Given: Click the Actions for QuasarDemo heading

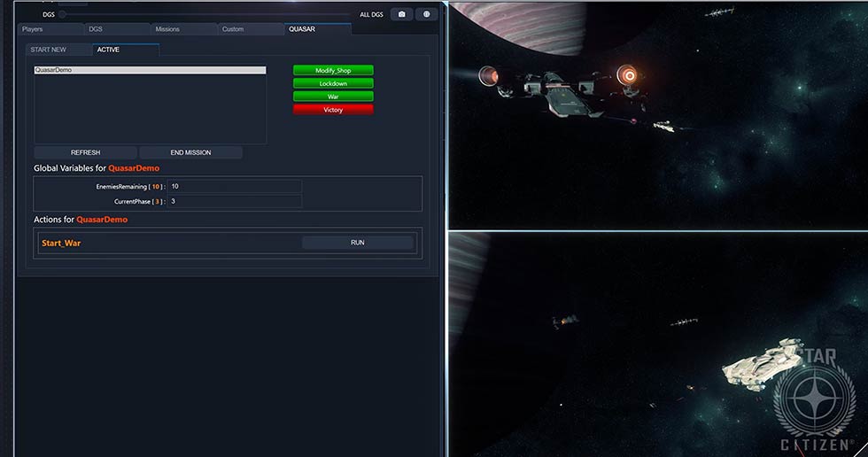Looking at the screenshot, I should pyautogui.click(x=81, y=220).
